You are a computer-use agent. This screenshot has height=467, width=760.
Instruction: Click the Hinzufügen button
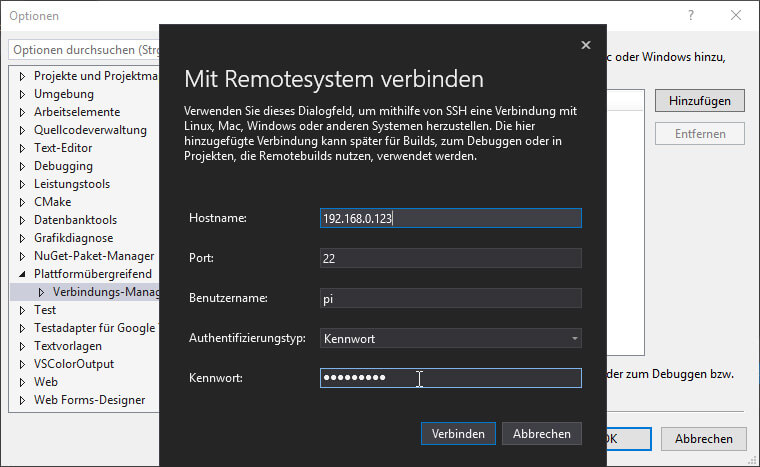click(x=700, y=100)
